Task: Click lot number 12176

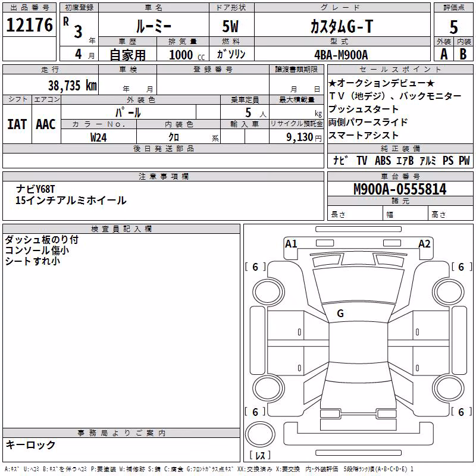Action: [29, 25]
